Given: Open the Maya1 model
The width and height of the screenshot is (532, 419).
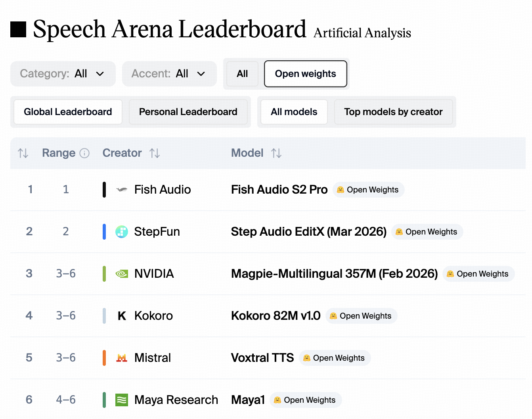Looking at the screenshot, I should click(x=248, y=400).
